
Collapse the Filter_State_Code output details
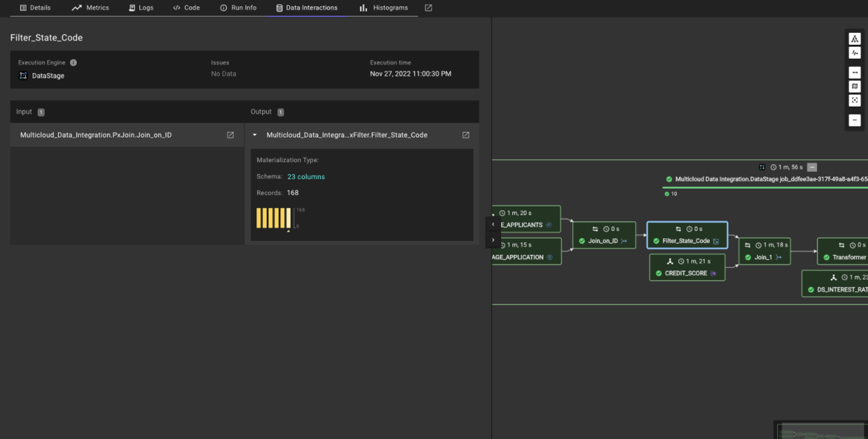tap(255, 135)
